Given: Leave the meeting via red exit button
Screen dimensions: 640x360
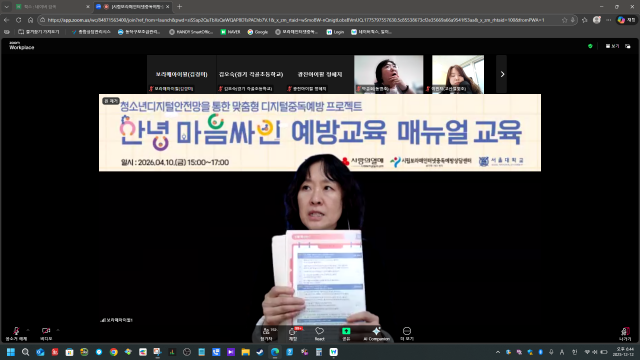Looking at the screenshot, I should (x=625, y=334).
